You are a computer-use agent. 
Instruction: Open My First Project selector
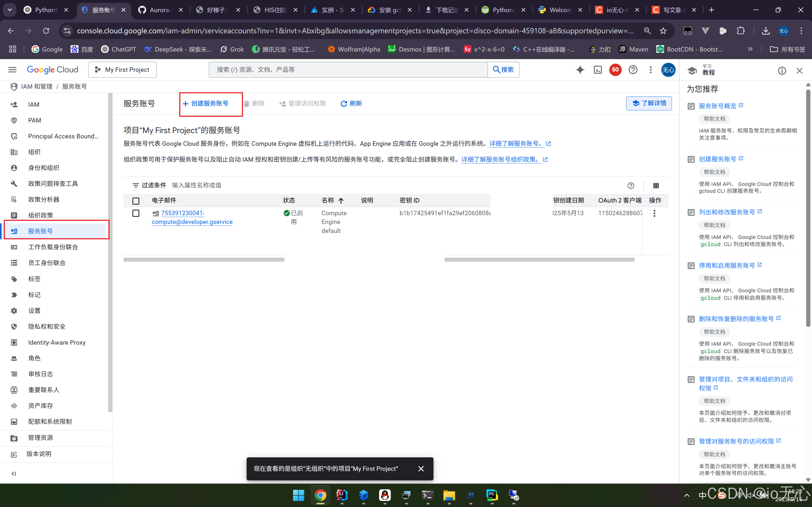122,70
